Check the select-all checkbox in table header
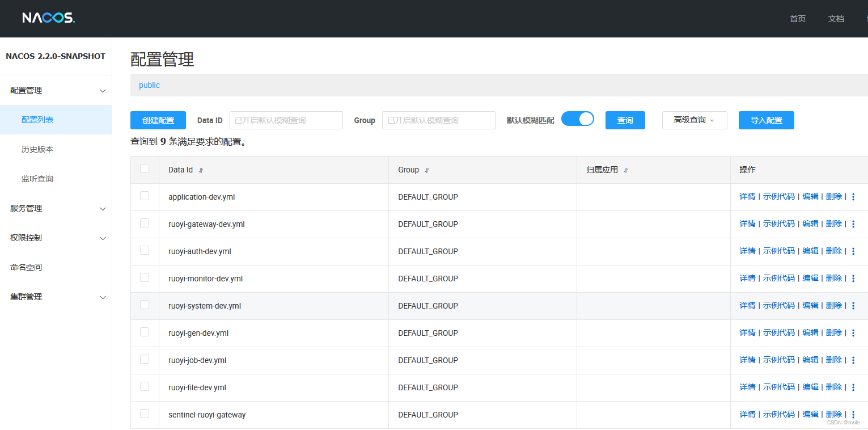 click(145, 168)
